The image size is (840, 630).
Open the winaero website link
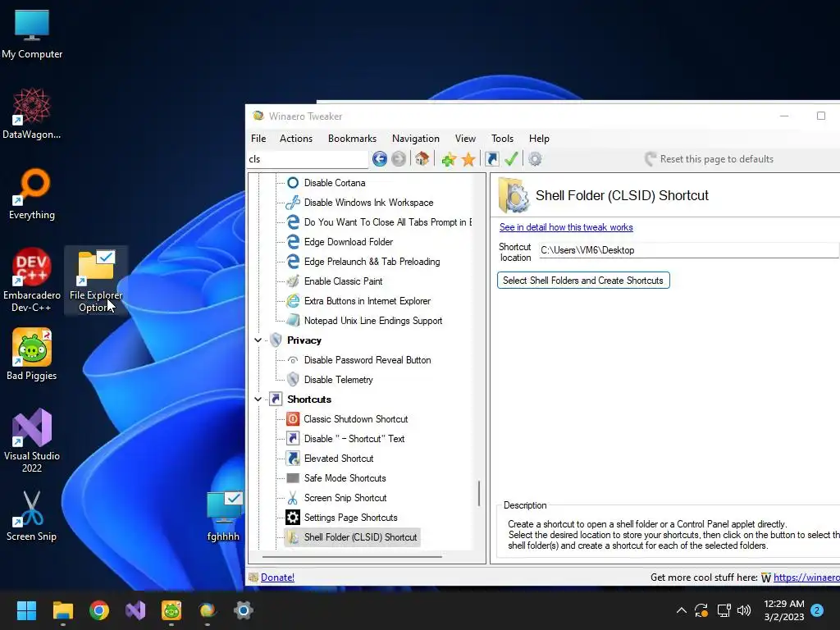click(x=806, y=577)
